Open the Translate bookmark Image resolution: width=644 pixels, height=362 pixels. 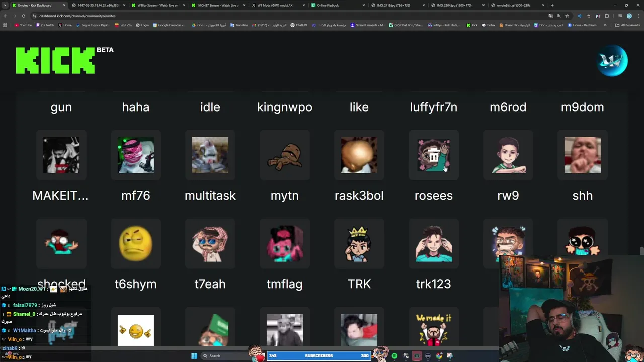(x=239, y=25)
